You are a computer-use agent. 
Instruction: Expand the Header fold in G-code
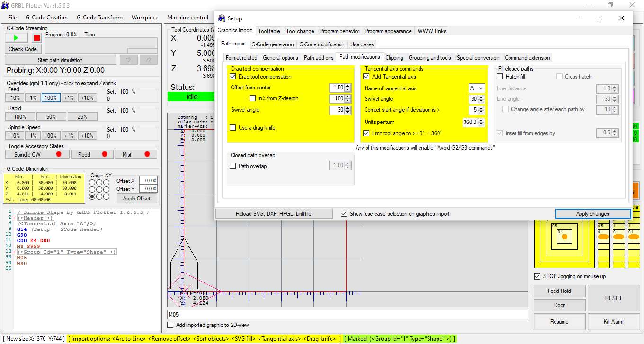click(x=14, y=218)
